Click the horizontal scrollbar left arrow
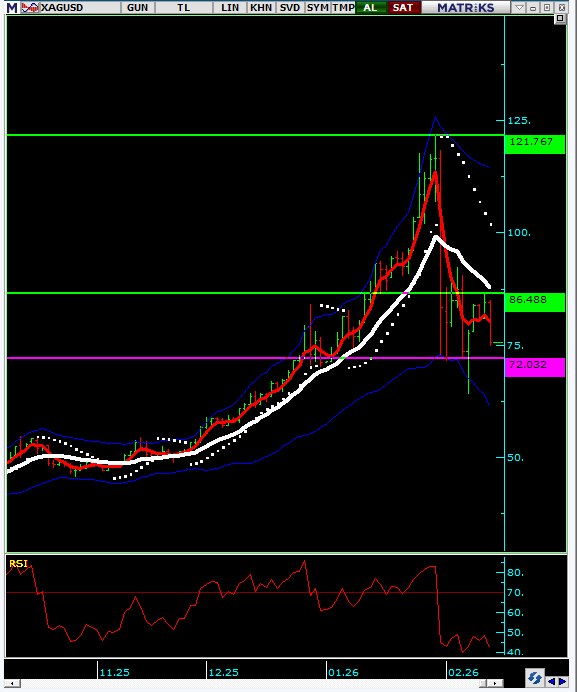Image resolution: width=577 pixels, height=692 pixels. tap(12, 684)
